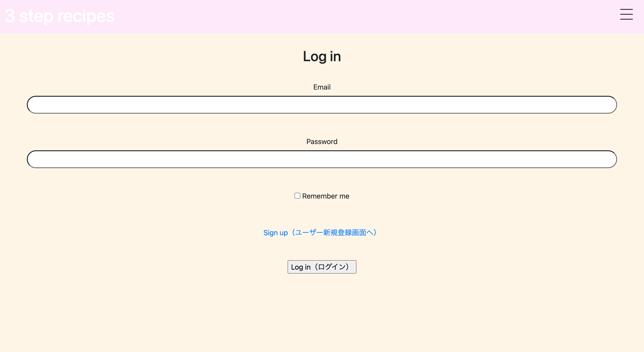The width and height of the screenshot is (644, 352).
Task: Click the Password field label
Action: tap(322, 142)
